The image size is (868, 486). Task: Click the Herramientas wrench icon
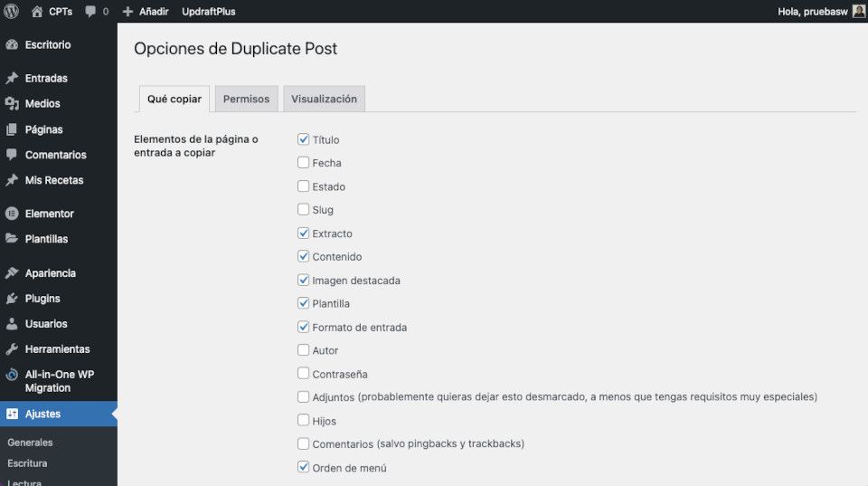(12, 349)
